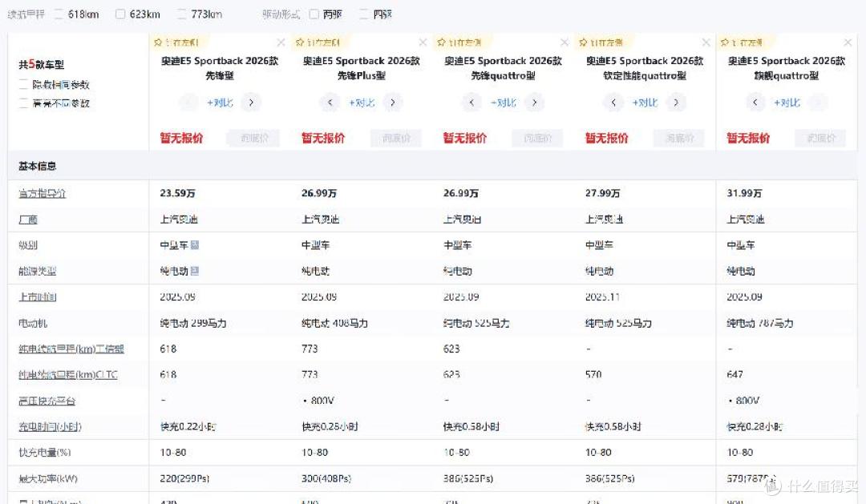Click 纯电动 787马力 motor cell
This screenshot has width=866, height=504.
760,323
